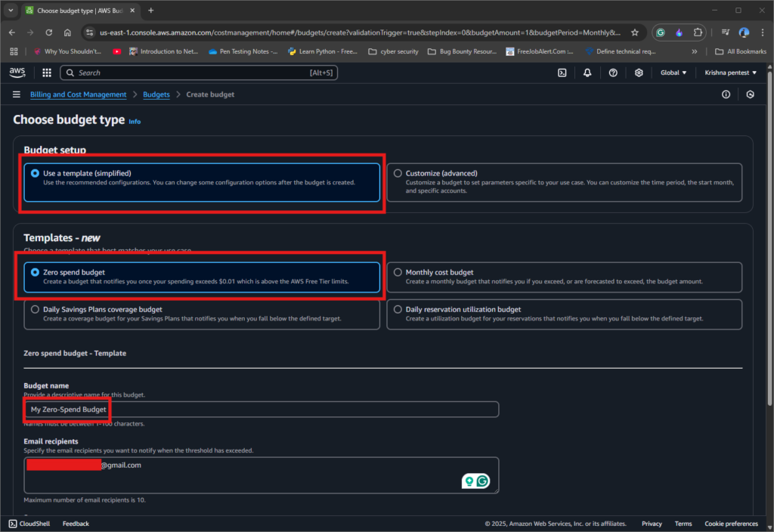Open the Terms footer link
774x532 pixels.
(683, 524)
